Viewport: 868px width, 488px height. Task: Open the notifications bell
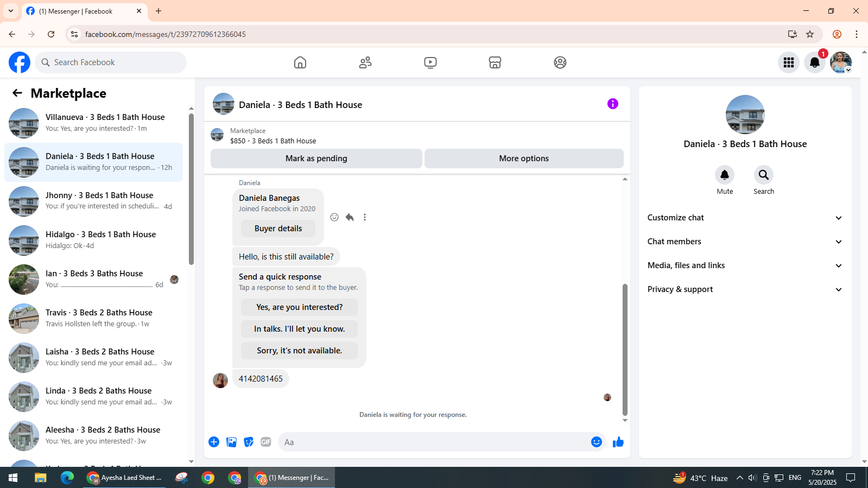tap(815, 62)
